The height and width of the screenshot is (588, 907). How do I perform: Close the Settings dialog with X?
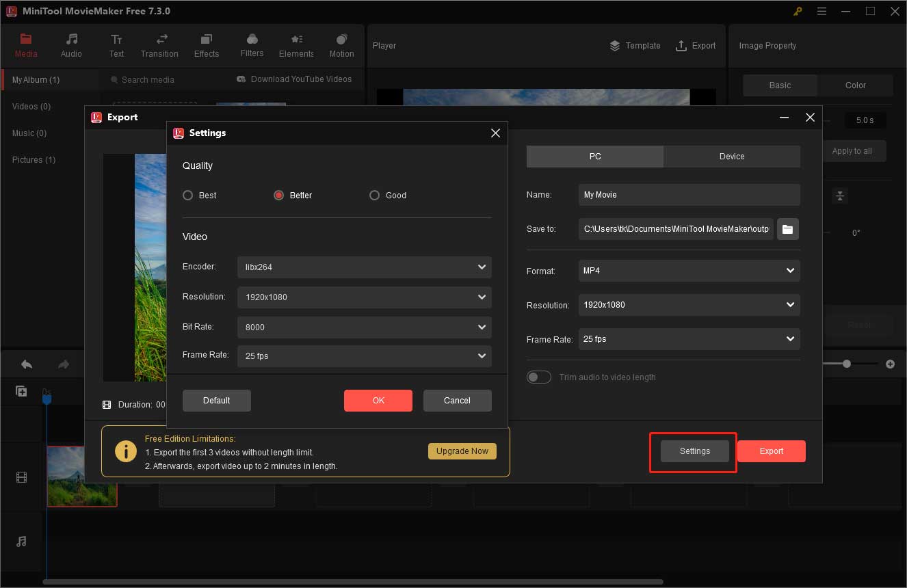(495, 133)
